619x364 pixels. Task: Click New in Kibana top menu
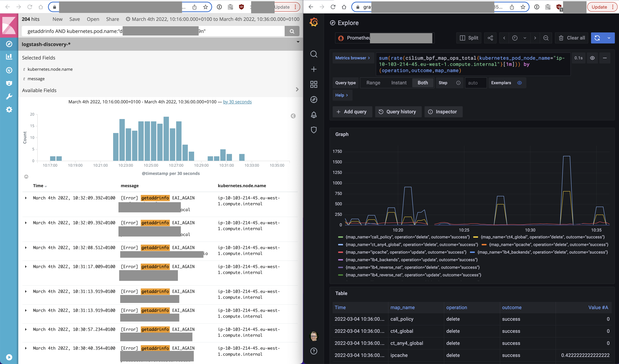tap(58, 19)
